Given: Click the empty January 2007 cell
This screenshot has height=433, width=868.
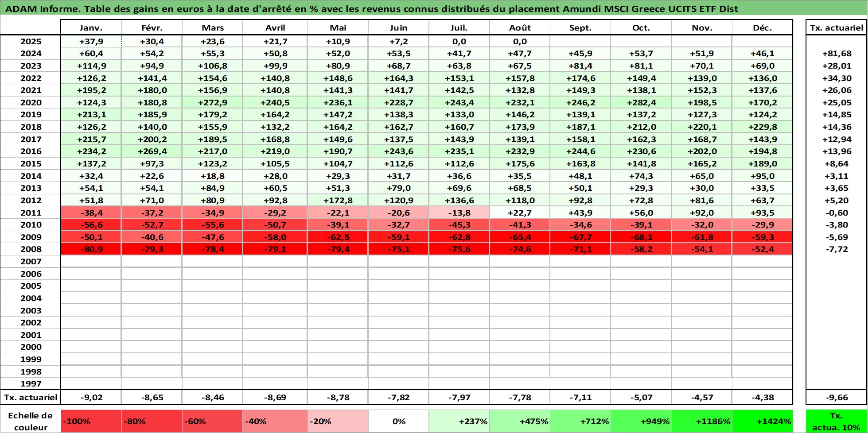Looking at the screenshot, I should [91, 261].
